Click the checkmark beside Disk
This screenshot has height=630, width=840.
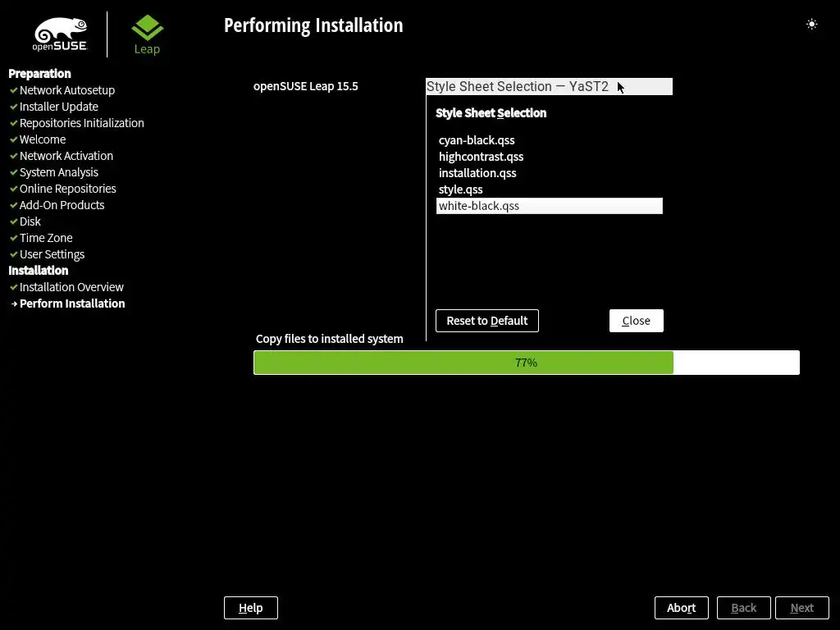coord(14,221)
